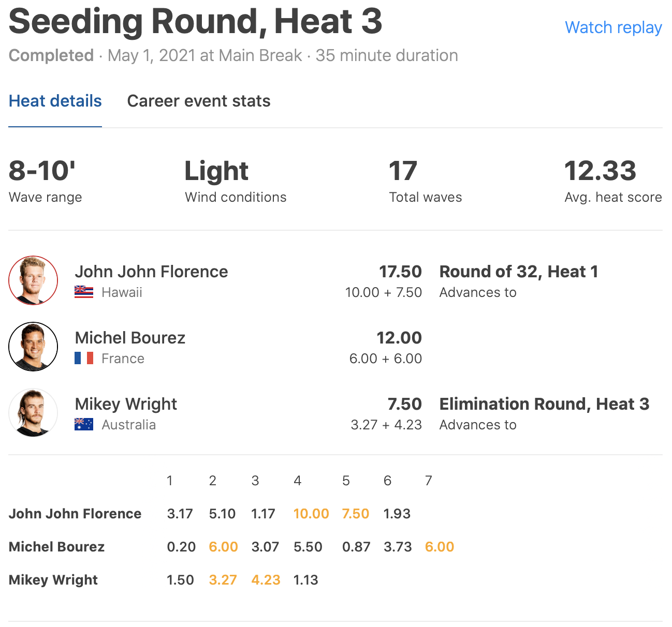
Task: Click the 12.33 average heat score
Action: [600, 171]
